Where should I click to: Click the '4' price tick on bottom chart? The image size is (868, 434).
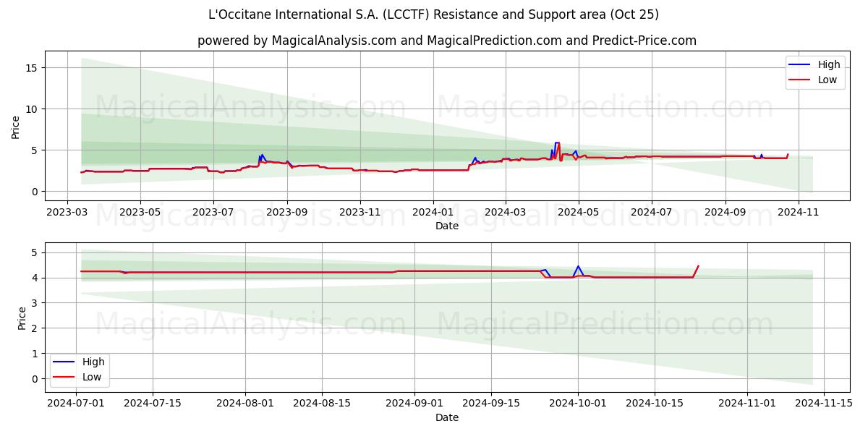pos(35,278)
